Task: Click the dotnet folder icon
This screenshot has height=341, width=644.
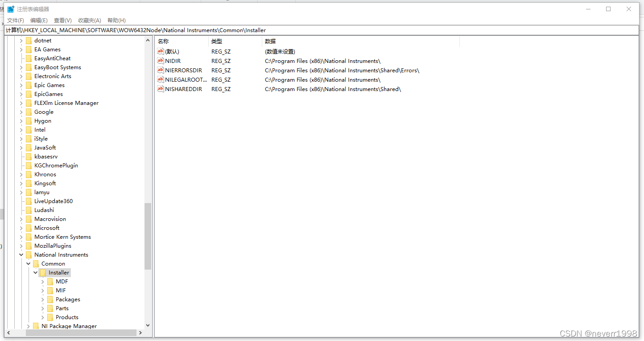Action: pyautogui.click(x=29, y=41)
